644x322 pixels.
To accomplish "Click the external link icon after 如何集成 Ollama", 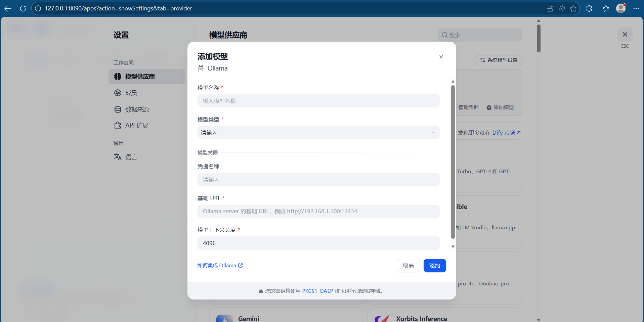I will (x=241, y=266).
